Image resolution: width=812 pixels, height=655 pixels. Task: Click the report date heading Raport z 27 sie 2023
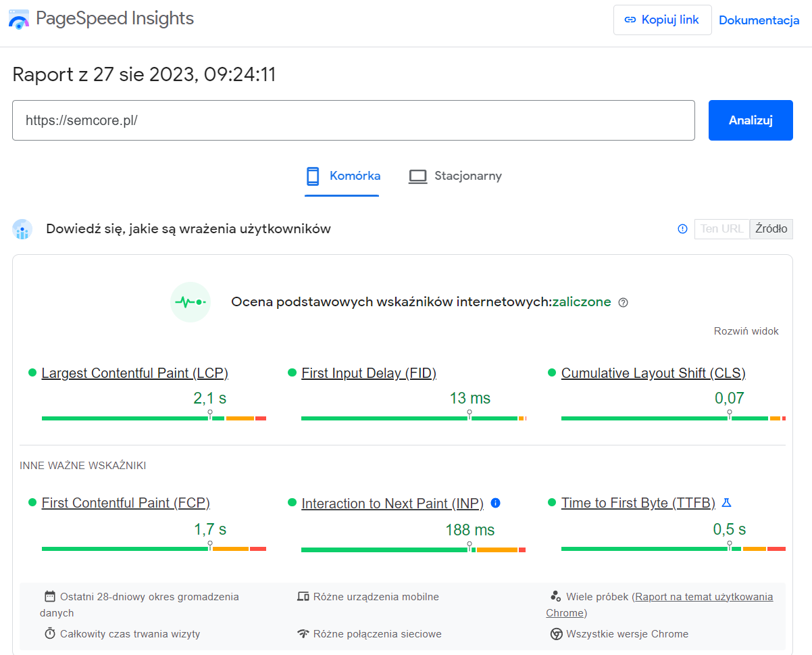145,74
